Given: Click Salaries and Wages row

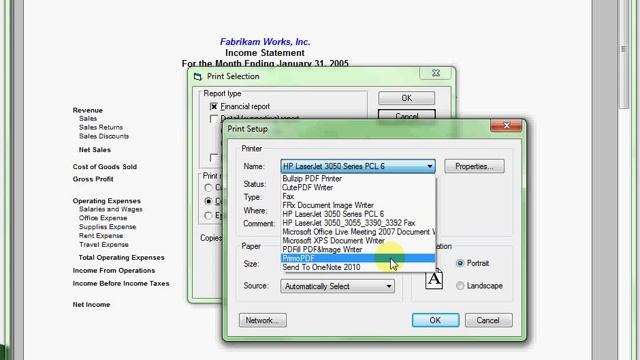Looking at the screenshot, I should pos(111,209).
